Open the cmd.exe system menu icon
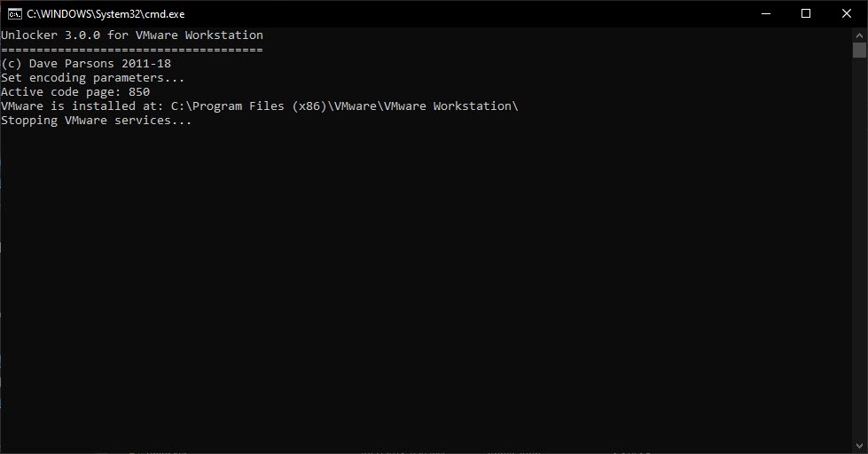Screen dimensions: 868x454 pos(13,13)
